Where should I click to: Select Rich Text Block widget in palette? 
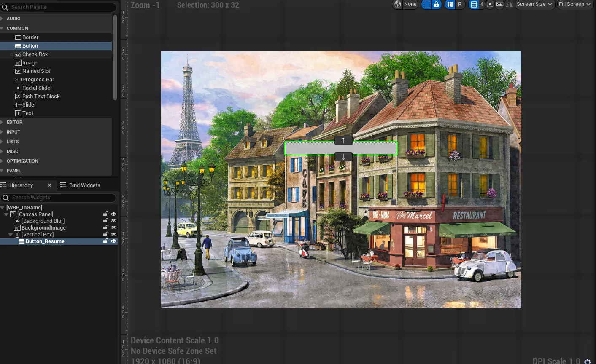click(56, 96)
